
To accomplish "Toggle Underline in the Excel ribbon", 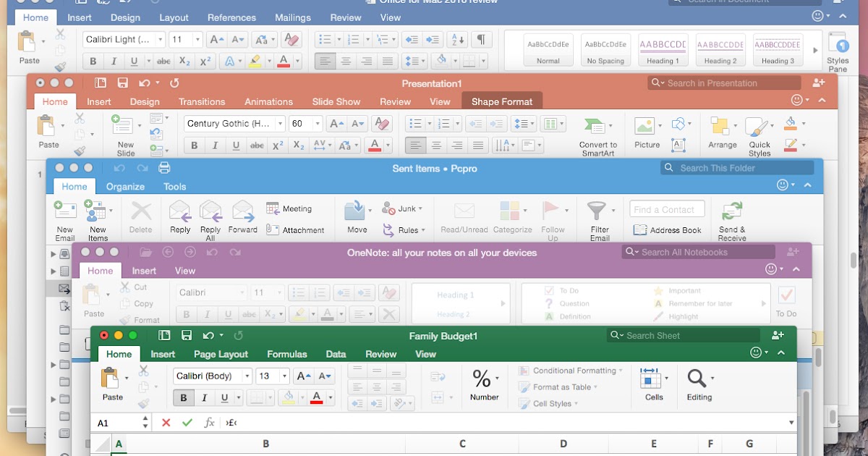I will coord(225,398).
